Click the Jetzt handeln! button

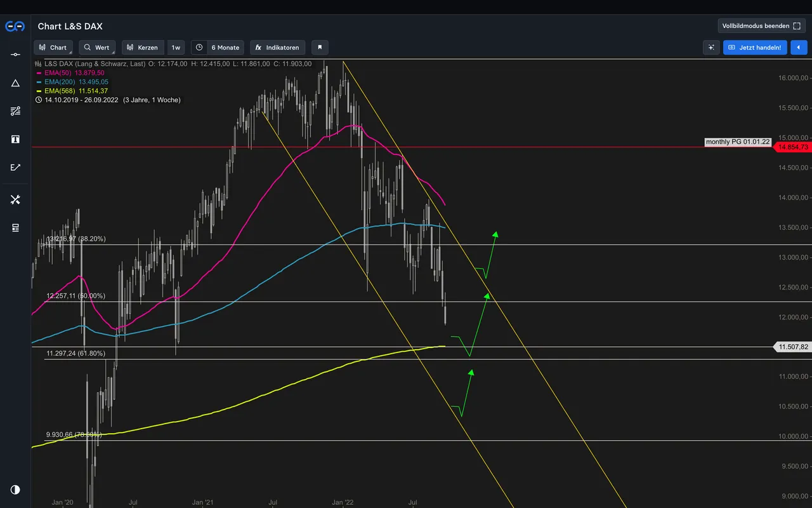[755, 48]
